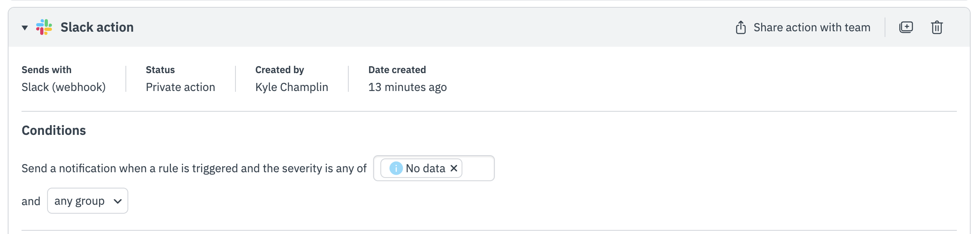
Task: Click inside the severity selection field
Action: point(478,168)
